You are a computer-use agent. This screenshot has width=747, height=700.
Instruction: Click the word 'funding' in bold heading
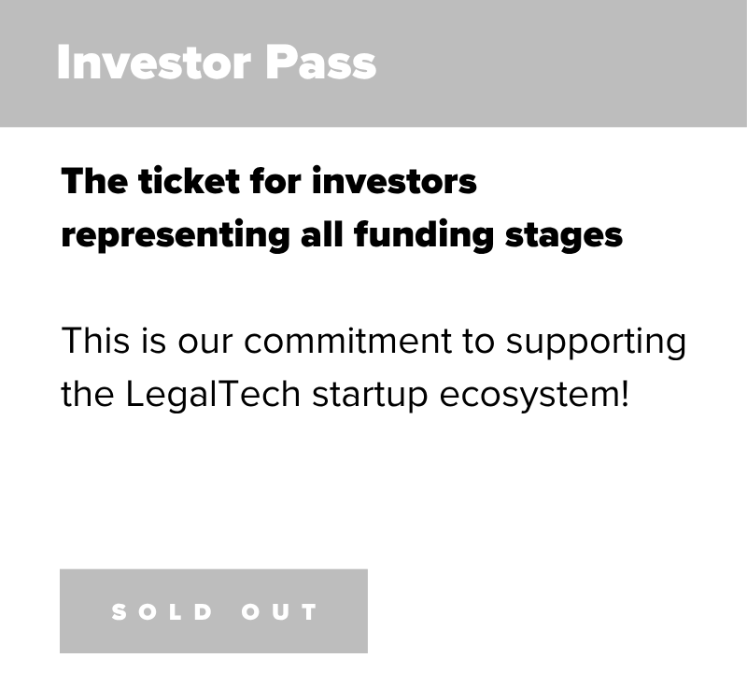(424, 235)
